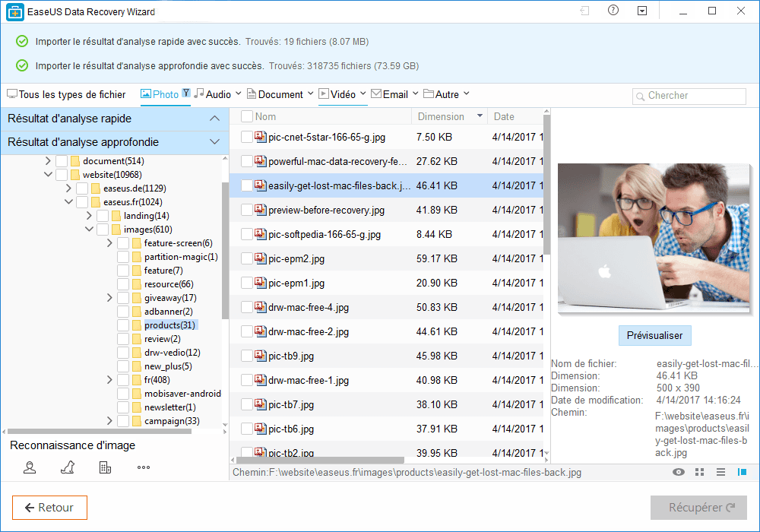Click the jpg icon of pic-tb9.jpg
Screen dimensions: 760x532
pyautogui.click(x=261, y=356)
